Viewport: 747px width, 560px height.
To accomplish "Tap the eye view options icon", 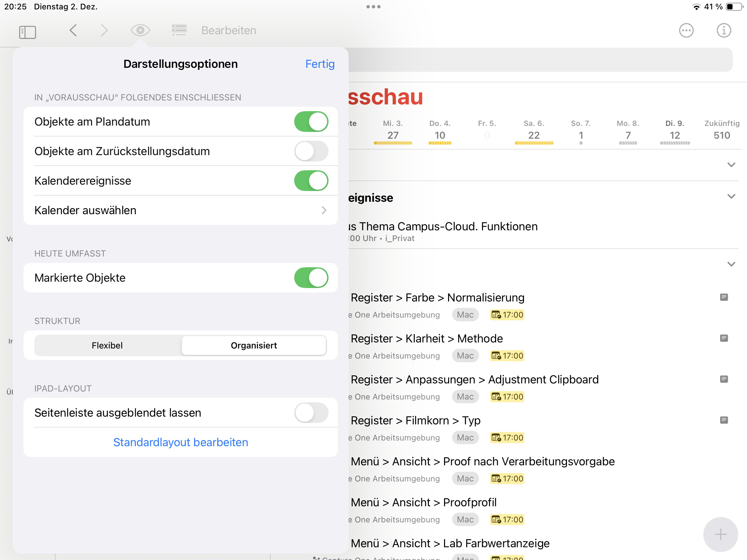I will 140,30.
